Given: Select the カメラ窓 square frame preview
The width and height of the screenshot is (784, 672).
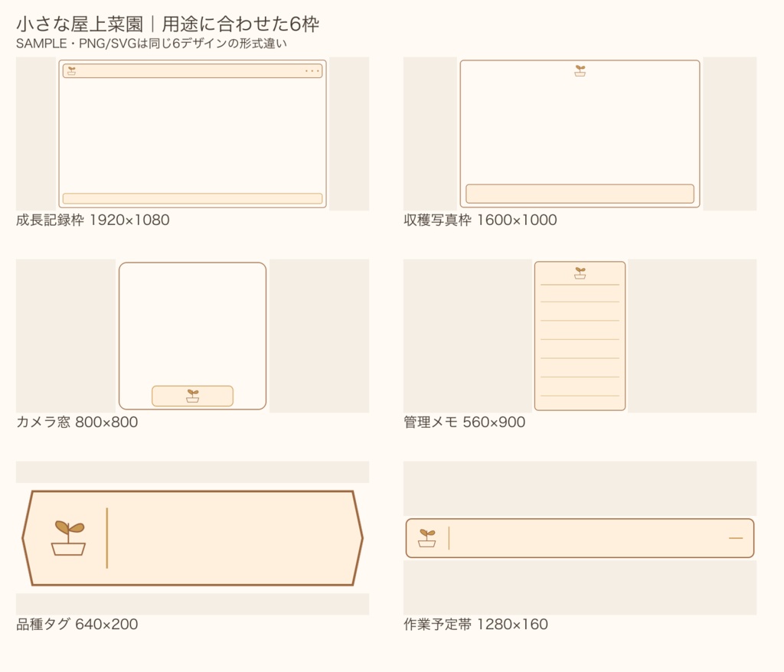Looking at the screenshot, I should click(x=192, y=336).
